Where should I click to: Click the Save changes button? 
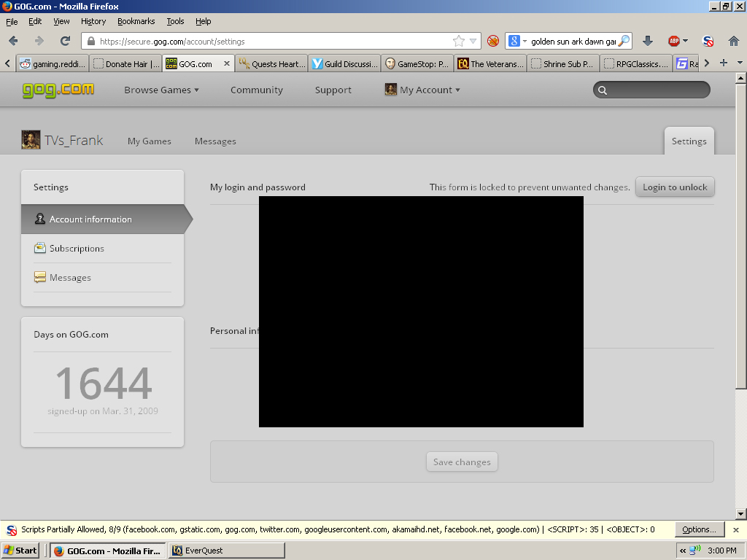click(462, 462)
